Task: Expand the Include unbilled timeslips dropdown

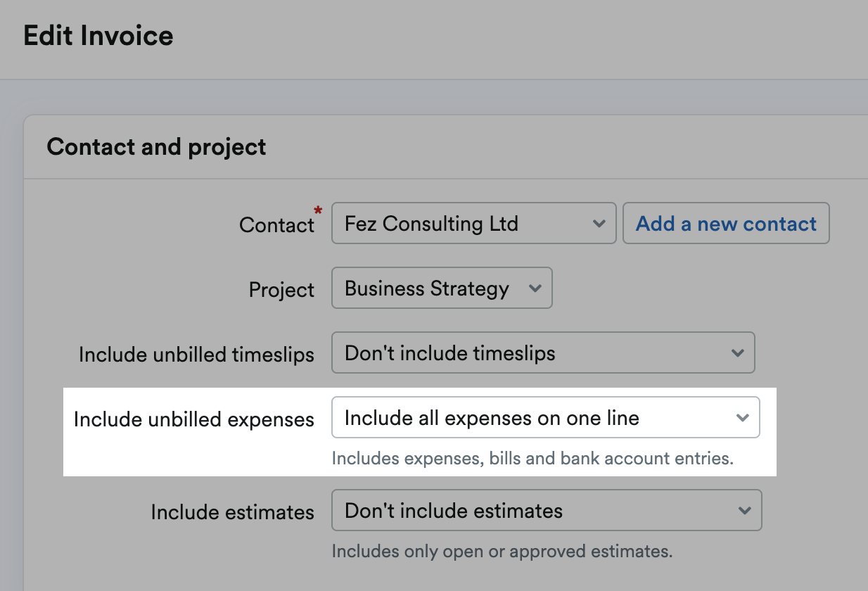Action: [543, 352]
